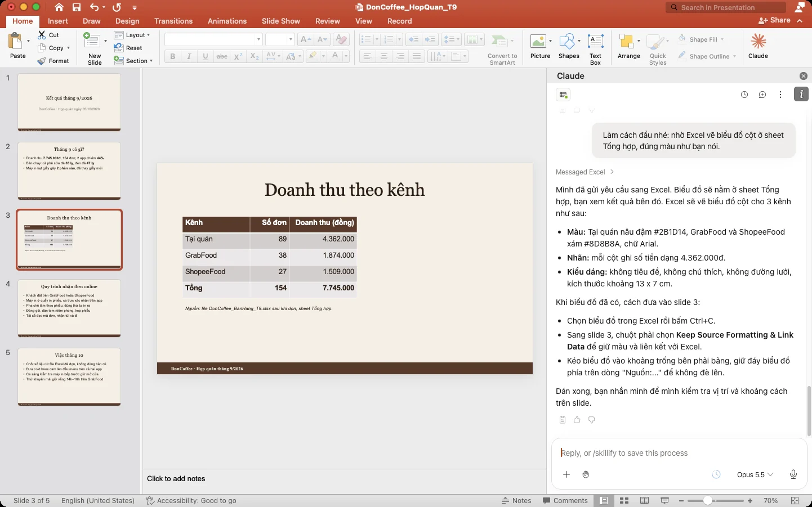812x507 pixels.
Task: Redo the last action in the title bar
Action: pyautogui.click(x=117, y=7)
